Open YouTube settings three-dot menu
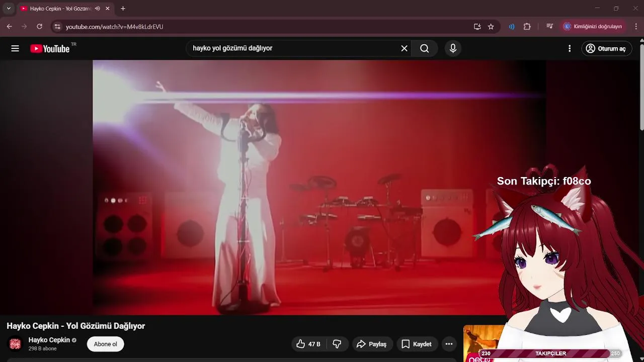The height and width of the screenshot is (362, 644). pyautogui.click(x=570, y=48)
